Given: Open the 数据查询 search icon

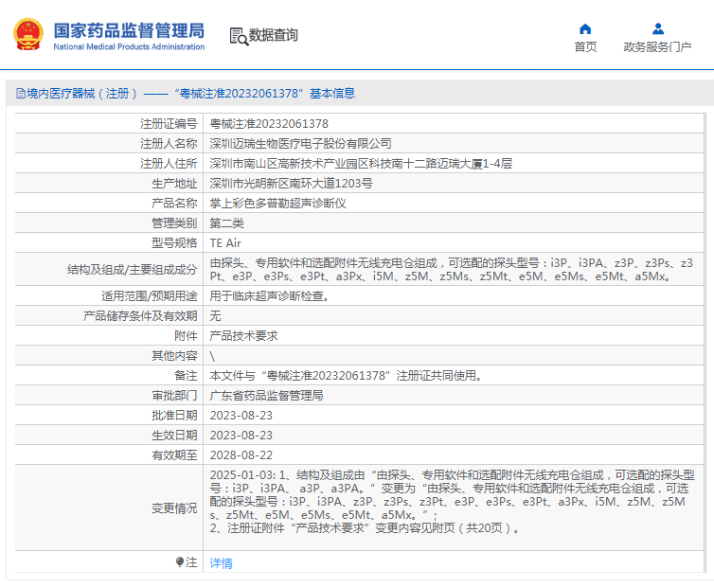Looking at the screenshot, I should point(239,36).
